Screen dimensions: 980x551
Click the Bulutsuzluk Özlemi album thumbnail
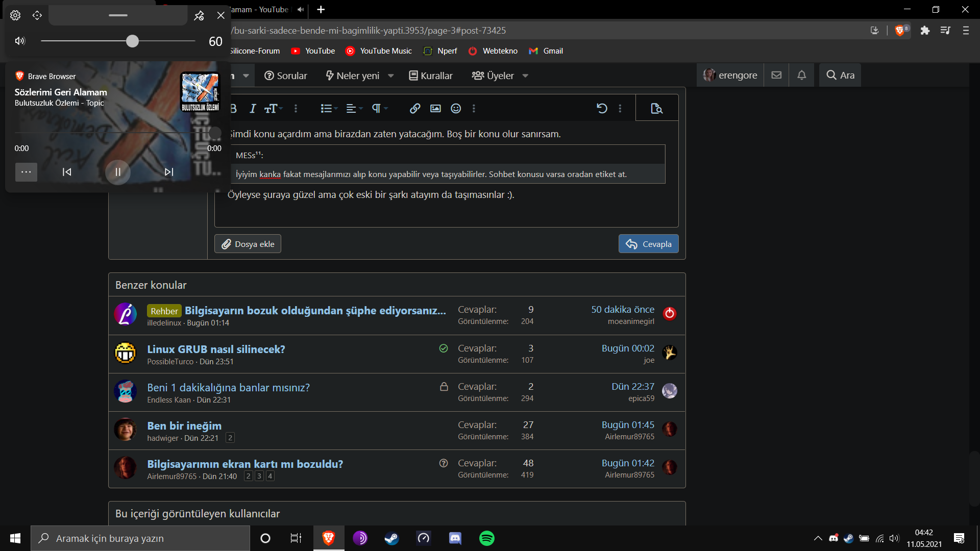[x=200, y=92]
